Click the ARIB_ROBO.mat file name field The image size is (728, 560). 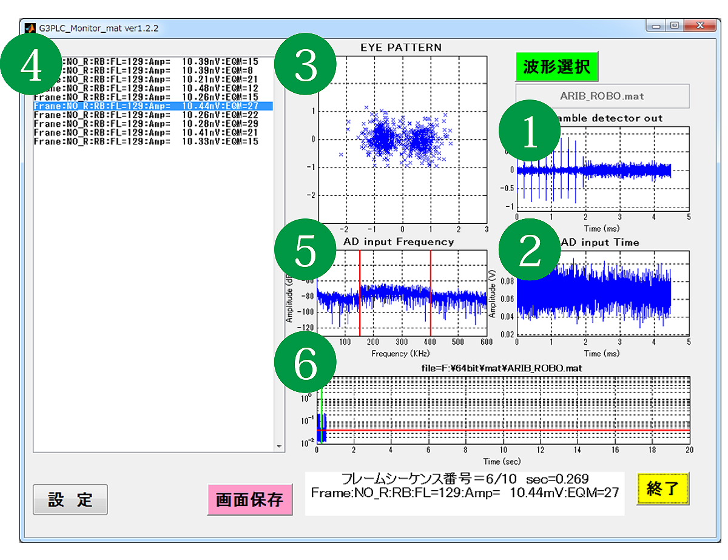[602, 96]
